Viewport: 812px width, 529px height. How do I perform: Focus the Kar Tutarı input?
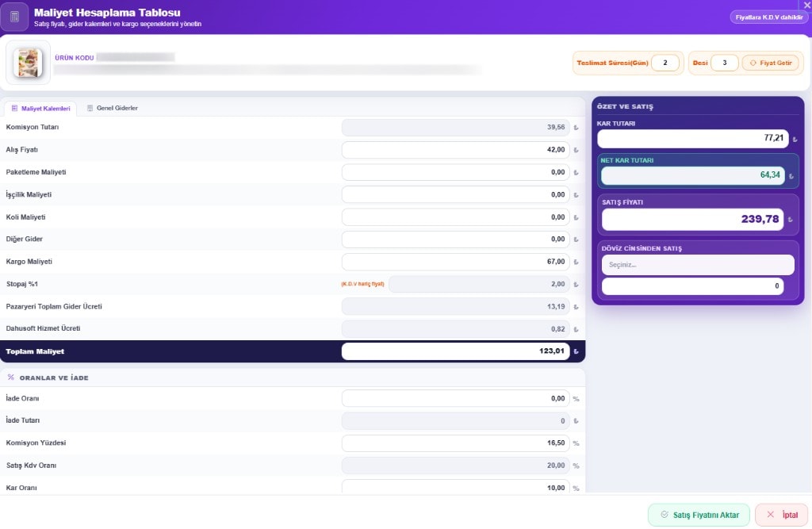(x=693, y=138)
